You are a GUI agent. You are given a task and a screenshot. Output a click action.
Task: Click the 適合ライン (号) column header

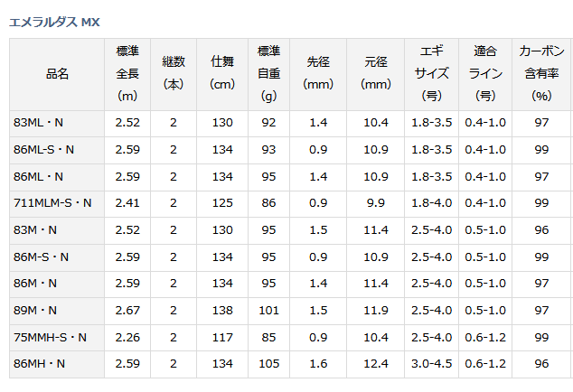[485, 74]
